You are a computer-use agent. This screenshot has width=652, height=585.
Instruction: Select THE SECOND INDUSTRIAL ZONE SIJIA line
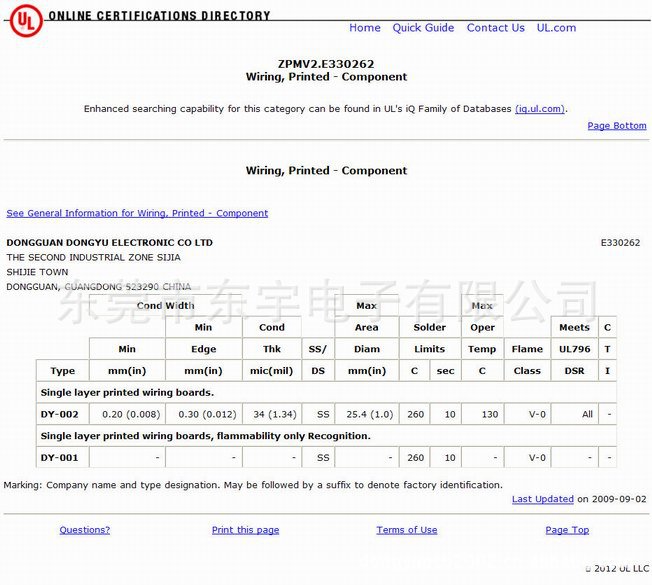point(94,257)
